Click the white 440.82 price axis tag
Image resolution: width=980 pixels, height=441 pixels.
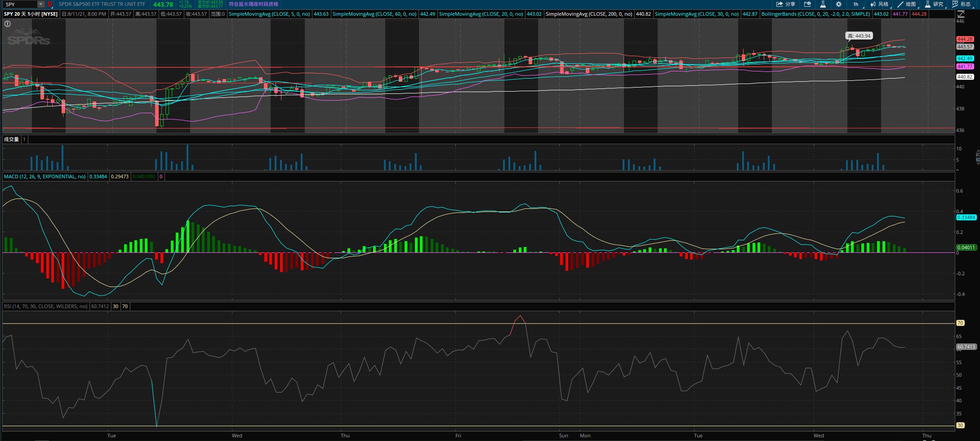point(965,77)
